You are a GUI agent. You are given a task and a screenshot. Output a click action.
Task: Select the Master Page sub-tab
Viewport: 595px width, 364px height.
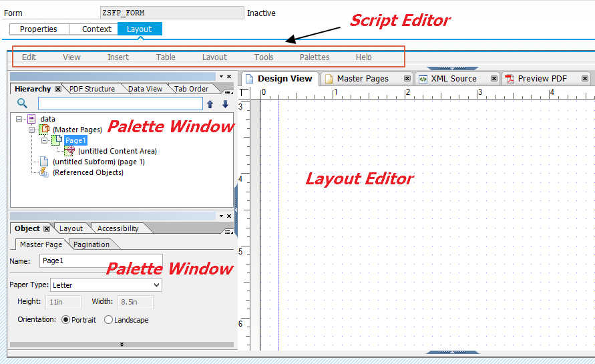[41, 244]
